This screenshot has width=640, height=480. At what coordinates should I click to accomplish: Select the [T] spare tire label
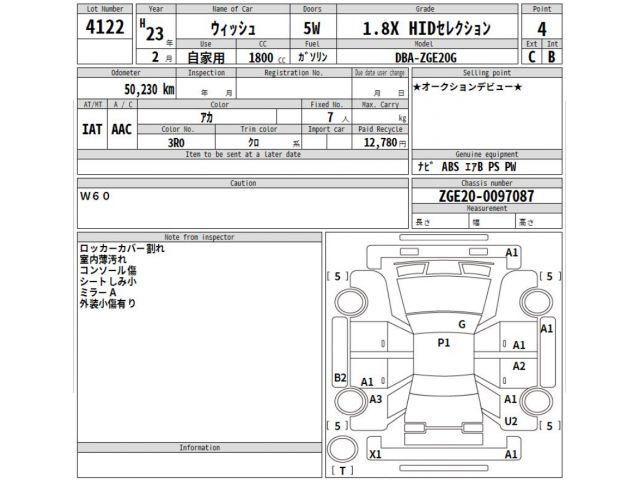point(342,471)
